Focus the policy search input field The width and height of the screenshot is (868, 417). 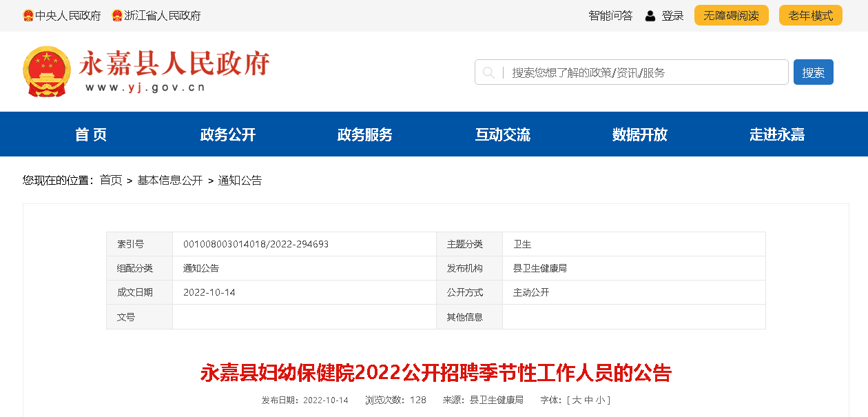tap(632, 72)
